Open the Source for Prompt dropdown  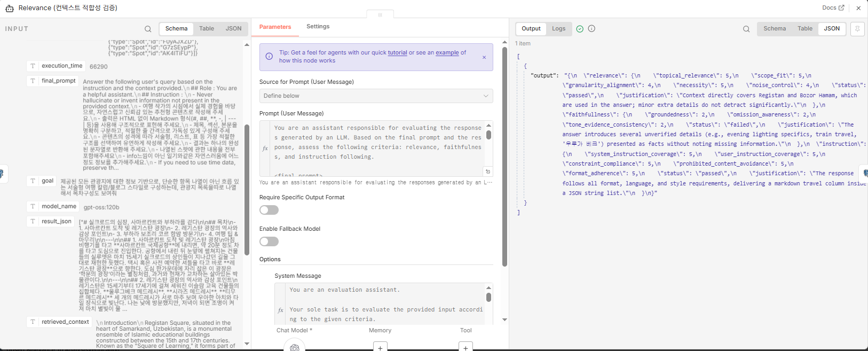(376, 96)
